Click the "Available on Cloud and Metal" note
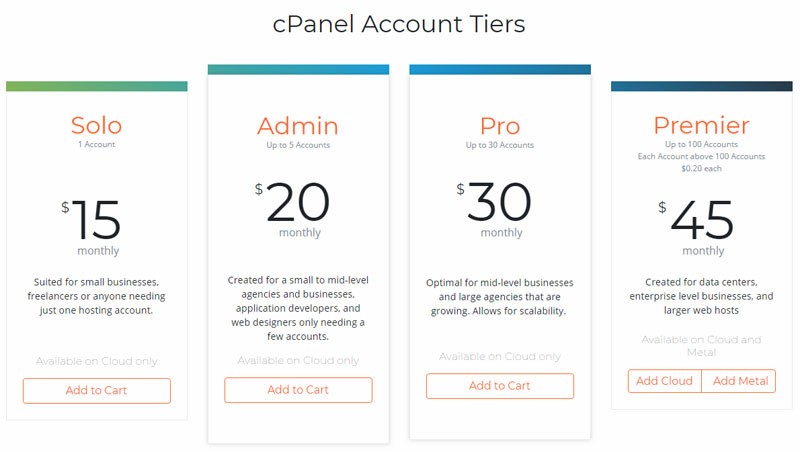800x452 pixels. tap(701, 346)
